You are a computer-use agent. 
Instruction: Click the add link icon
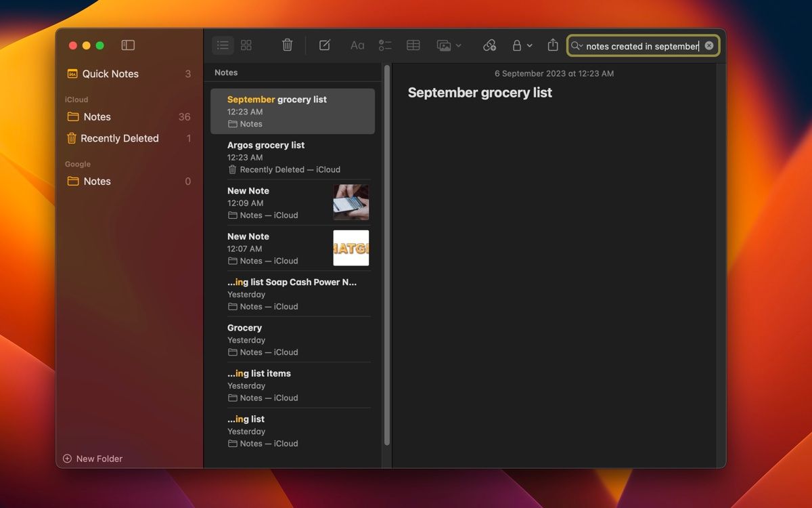pos(489,45)
